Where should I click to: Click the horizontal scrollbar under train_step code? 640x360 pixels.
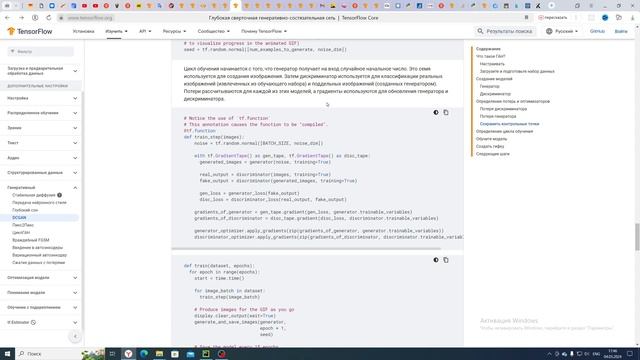[x=306, y=248]
